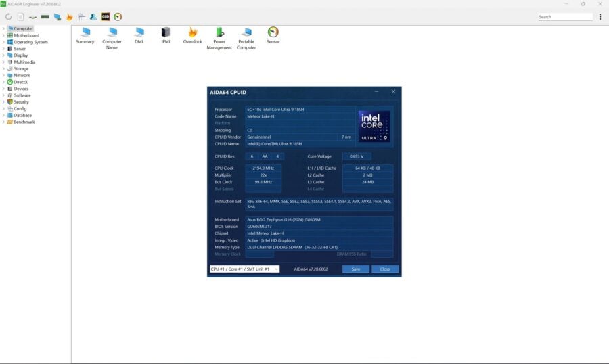The height and width of the screenshot is (364, 609).
Task: Click the Bus Clock value 99.8 MHz
Action: tap(263, 182)
